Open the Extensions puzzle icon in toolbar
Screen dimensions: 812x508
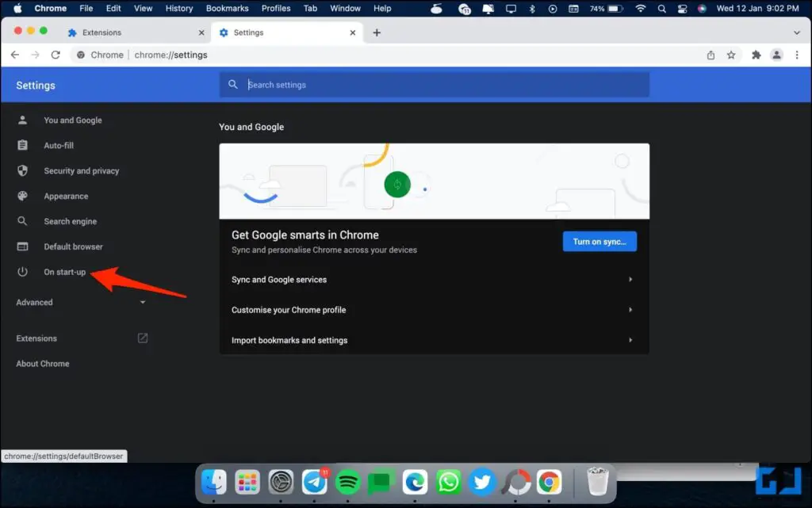(x=756, y=55)
